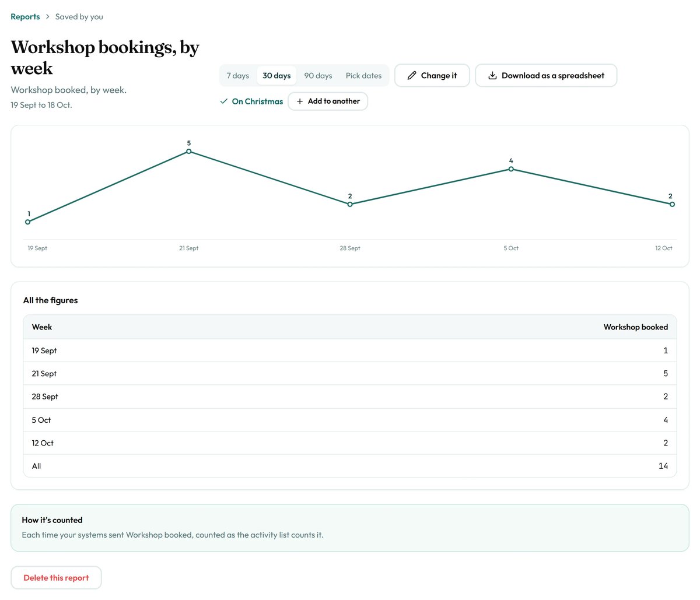Open the Reports breadcrumb link
Image resolution: width=700 pixels, height=600 pixels.
coord(25,17)
